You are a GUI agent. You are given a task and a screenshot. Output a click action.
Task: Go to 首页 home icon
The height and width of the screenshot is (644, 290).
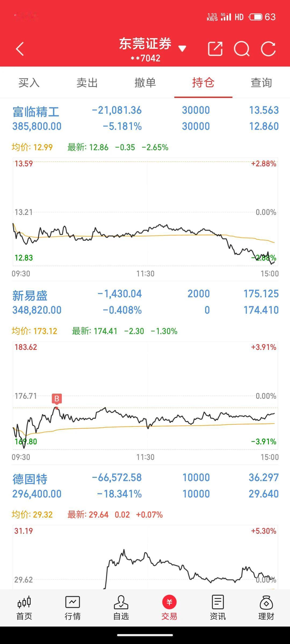click(24, 608)
